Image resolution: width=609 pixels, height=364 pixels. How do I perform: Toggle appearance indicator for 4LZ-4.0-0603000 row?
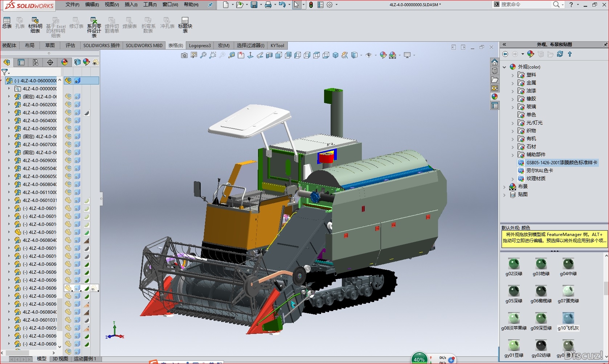pyautogui.click(x=87, y=113)
